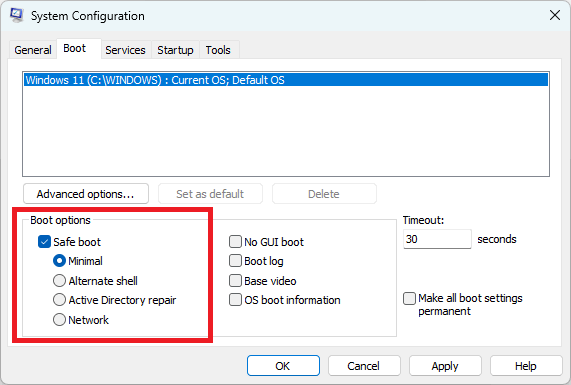Enable Base video checkbox
This screenshot has width=571, height=385.
point(235,281)
